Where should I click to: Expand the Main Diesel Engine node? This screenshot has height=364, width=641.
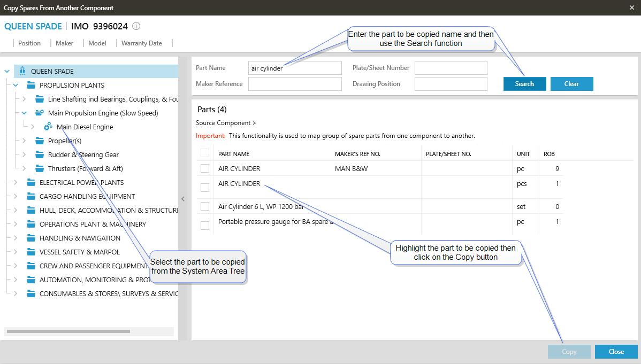[33, 127]
